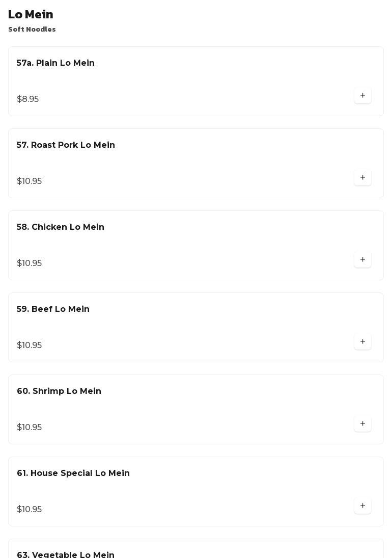Click the $10.95 price under Shrimp Lo Mein
Viewport: 392px width, 558px height.
point(29,427)
